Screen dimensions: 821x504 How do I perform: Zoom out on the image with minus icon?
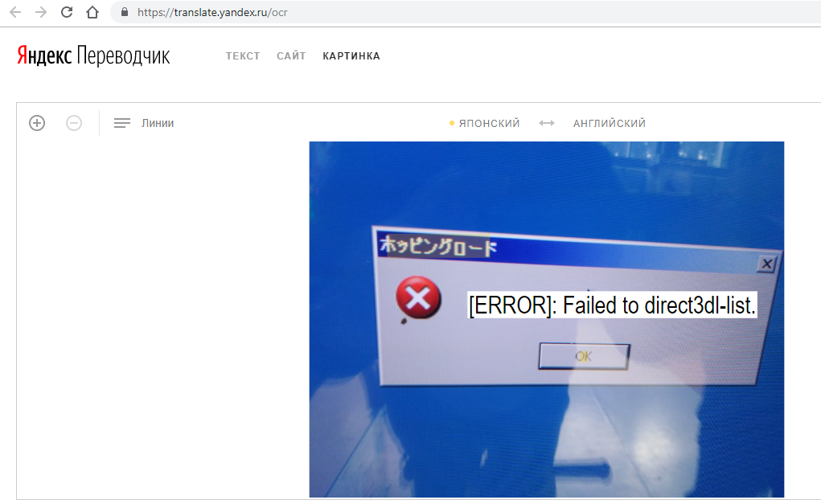coord(74,123)
